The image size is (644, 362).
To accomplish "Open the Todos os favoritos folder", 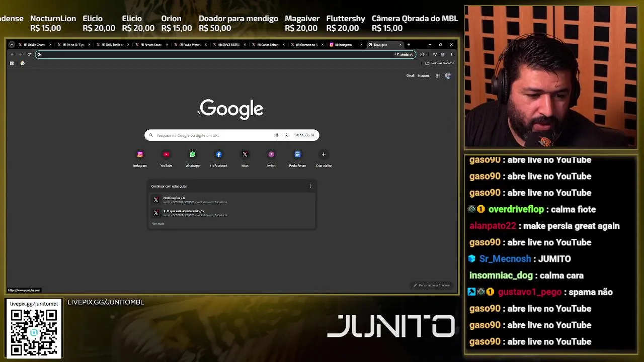I will [439, 63].
